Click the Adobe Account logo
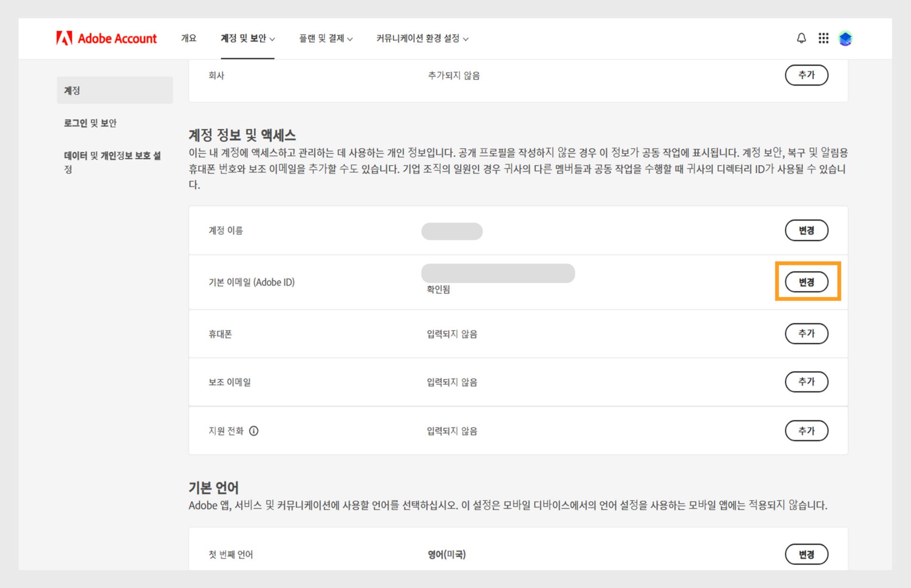Viewport: 911px width, 588px height. (106, 38)
